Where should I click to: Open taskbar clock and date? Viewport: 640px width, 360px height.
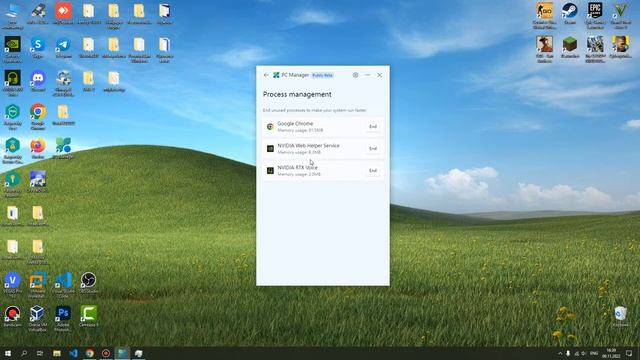[x=611, y=353]
